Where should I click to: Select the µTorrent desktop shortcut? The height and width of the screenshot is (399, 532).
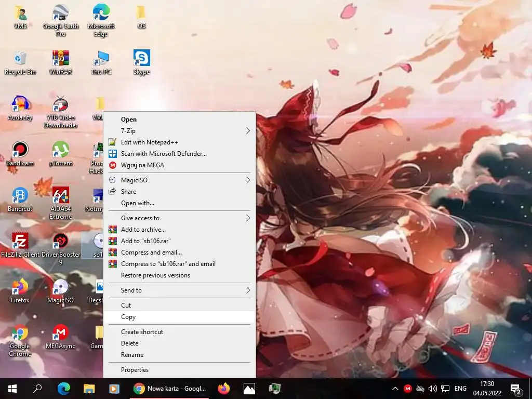(61, 154)
